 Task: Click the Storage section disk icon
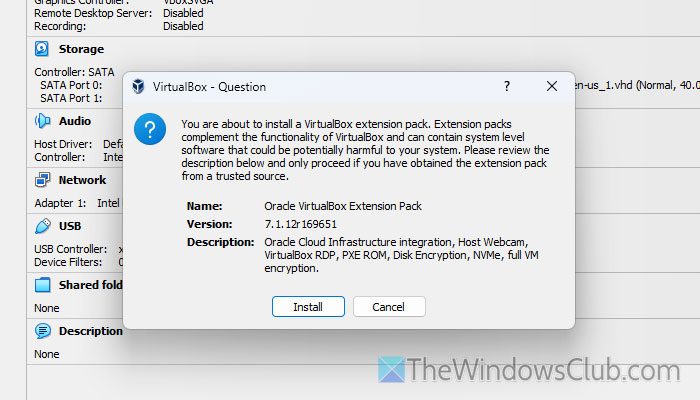(42, 49)
